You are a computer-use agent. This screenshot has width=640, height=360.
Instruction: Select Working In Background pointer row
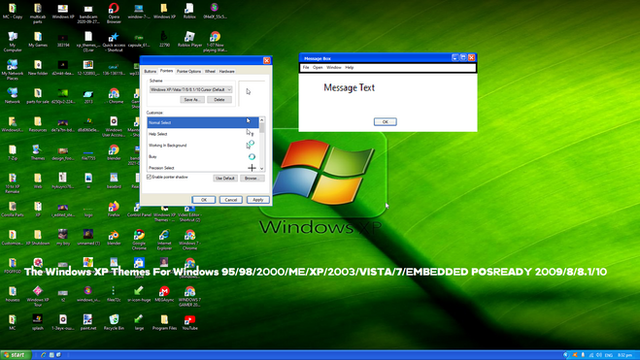tap(203, 145)
